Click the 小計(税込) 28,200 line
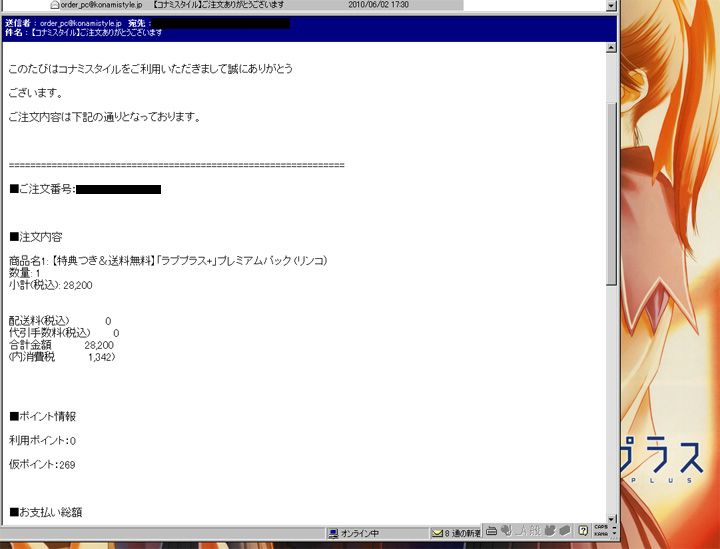 pos(51,285)
